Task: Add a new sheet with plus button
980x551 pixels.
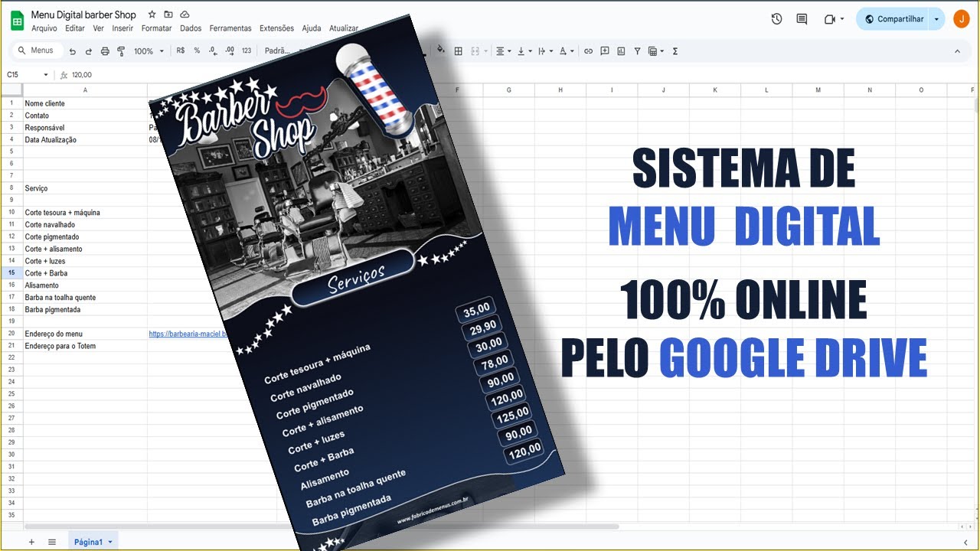Action: (31, 542)
